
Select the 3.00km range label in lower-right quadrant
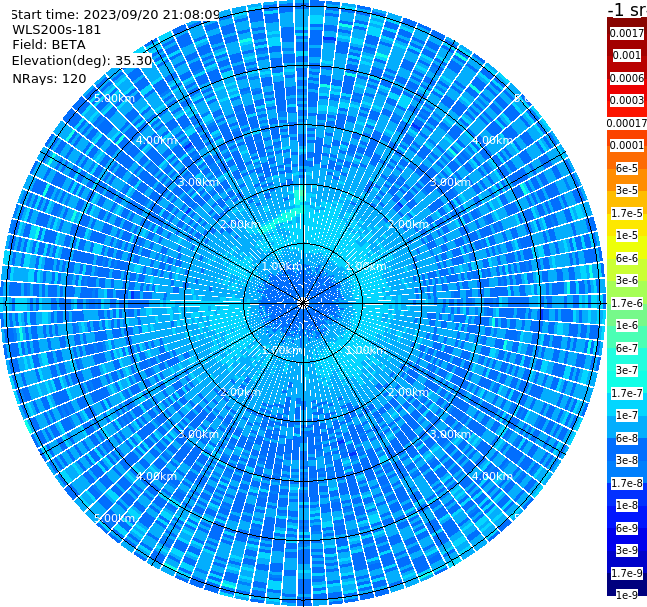click(x=451, y=434)
